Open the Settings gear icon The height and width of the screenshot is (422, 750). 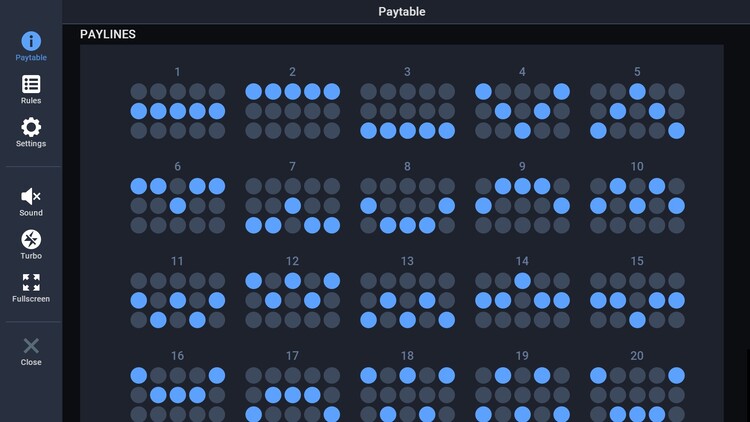31,128
